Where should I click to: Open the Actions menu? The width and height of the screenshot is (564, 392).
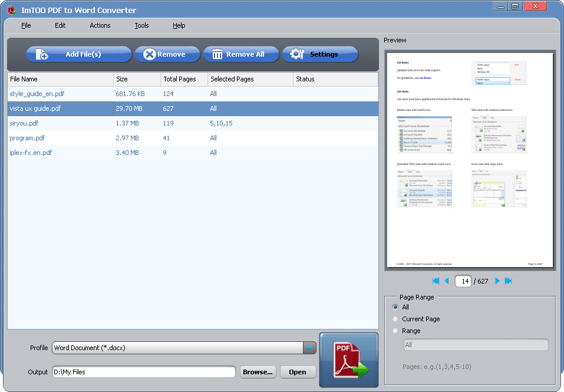pyautogui.click(x=100, y=25)
